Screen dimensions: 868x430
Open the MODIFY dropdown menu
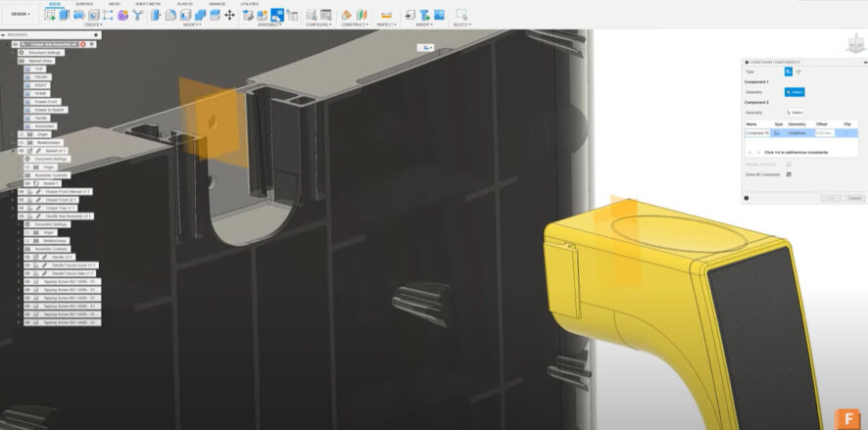pos(192,24)
